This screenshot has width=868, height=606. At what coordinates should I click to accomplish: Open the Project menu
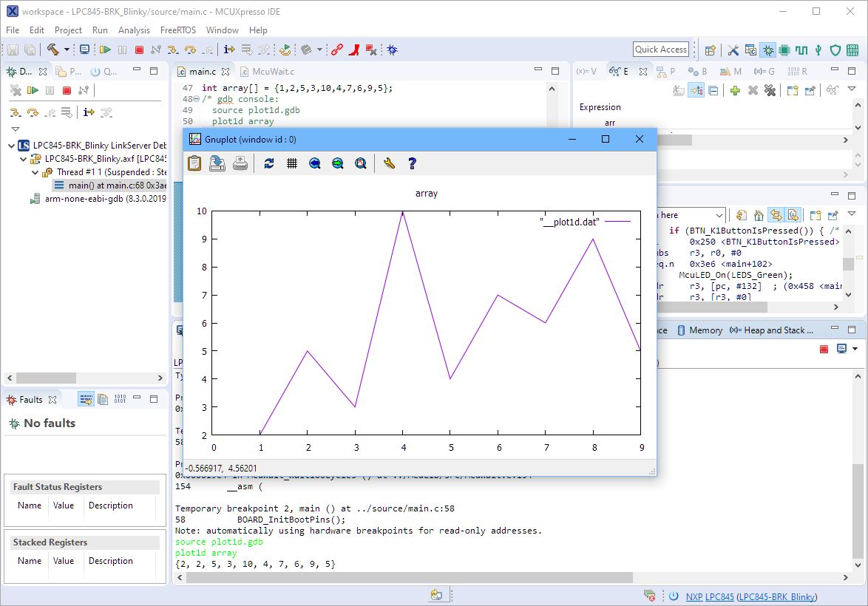(x=68, y=30)
